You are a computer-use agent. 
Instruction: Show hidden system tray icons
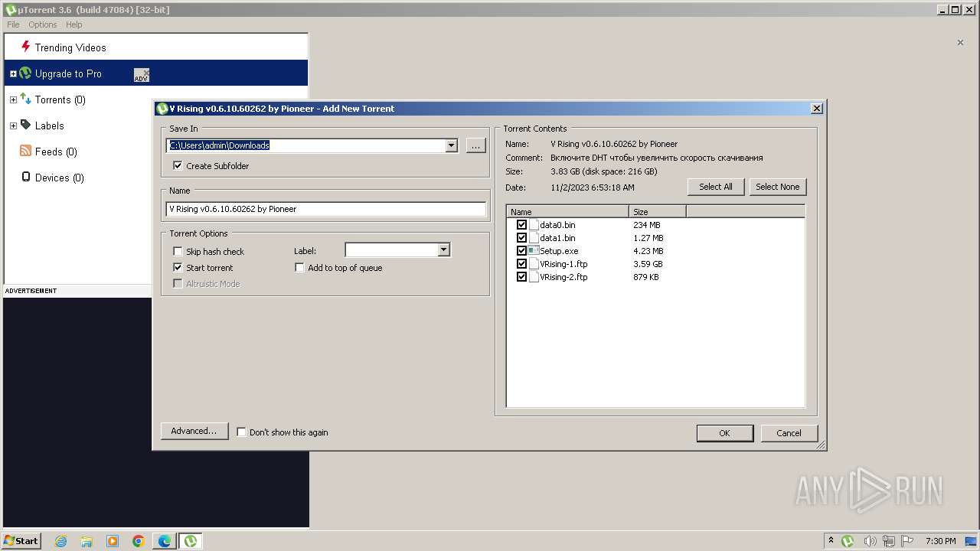click(831, 540)
